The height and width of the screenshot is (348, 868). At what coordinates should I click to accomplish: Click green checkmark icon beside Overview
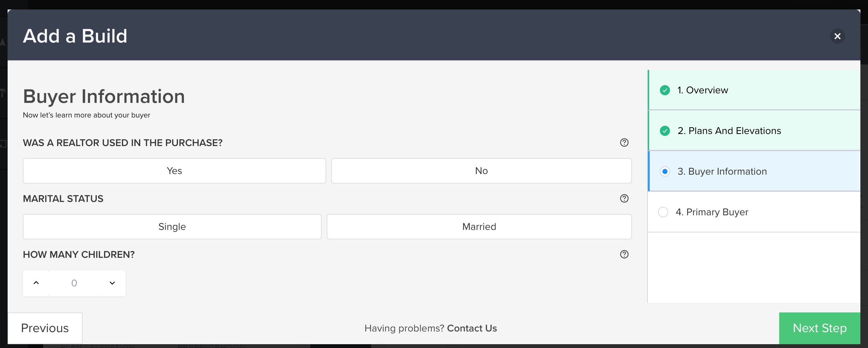664,90
